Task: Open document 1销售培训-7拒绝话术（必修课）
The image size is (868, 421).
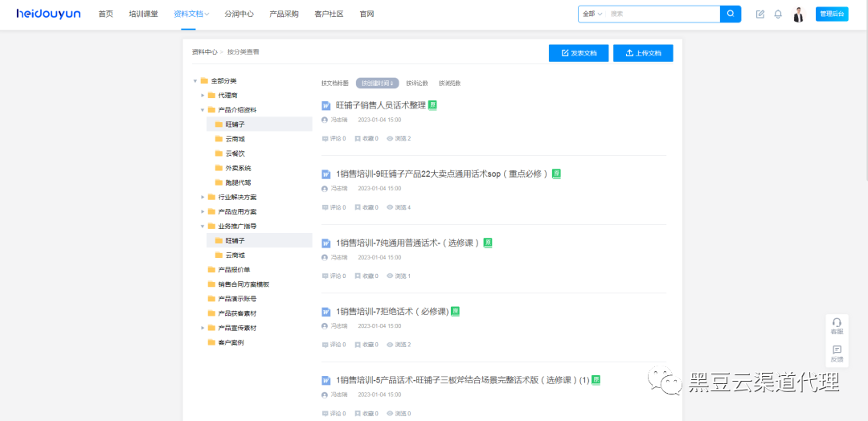Action: point(392,312)
